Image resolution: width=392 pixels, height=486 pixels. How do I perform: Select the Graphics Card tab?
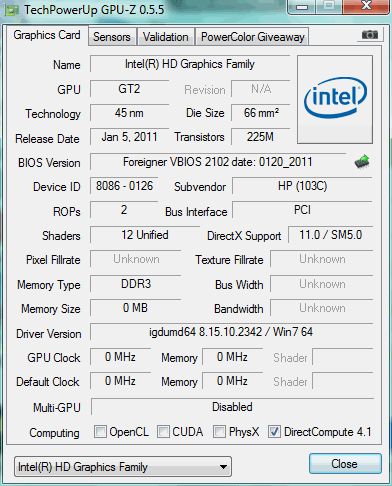click(x=47, y=35)
